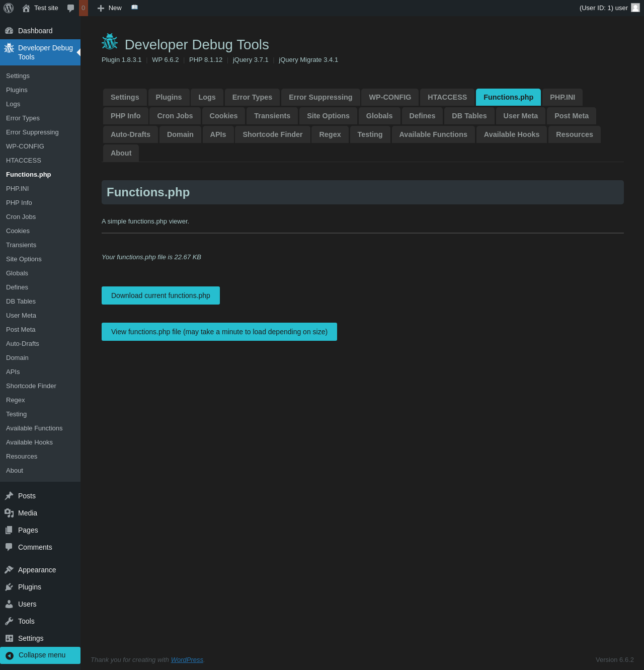Click the user avatar in top right

click(x=635, y=8)
